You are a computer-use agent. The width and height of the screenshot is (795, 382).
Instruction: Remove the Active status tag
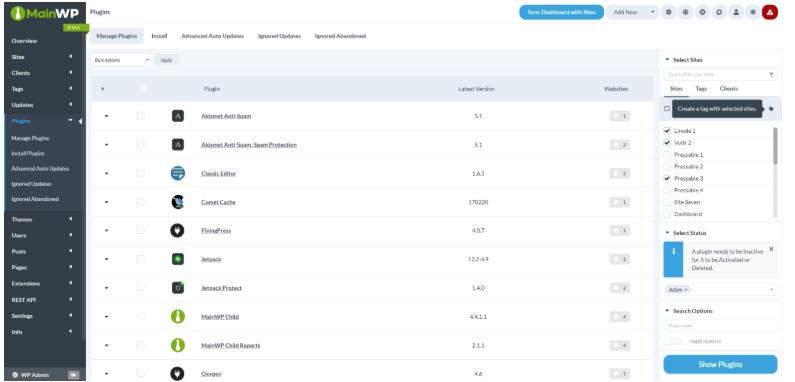tap(685, 290)
